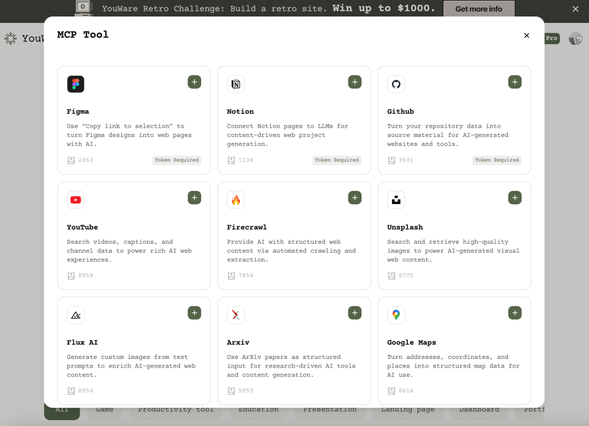The height and width of the screenshot is (426, 589).
Task: Add the Arxiv MCP tool
Action: point(355,313)
